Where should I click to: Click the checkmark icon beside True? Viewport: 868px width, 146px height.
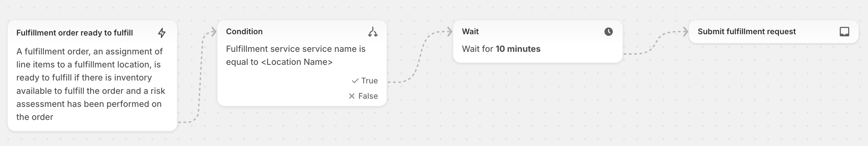355,81
